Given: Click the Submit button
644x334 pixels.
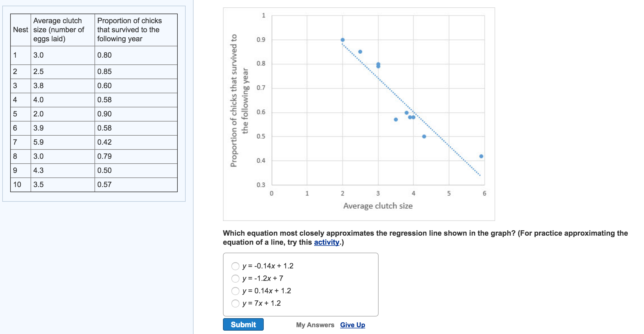Looking at the screenshot, I should click(243, 325).
